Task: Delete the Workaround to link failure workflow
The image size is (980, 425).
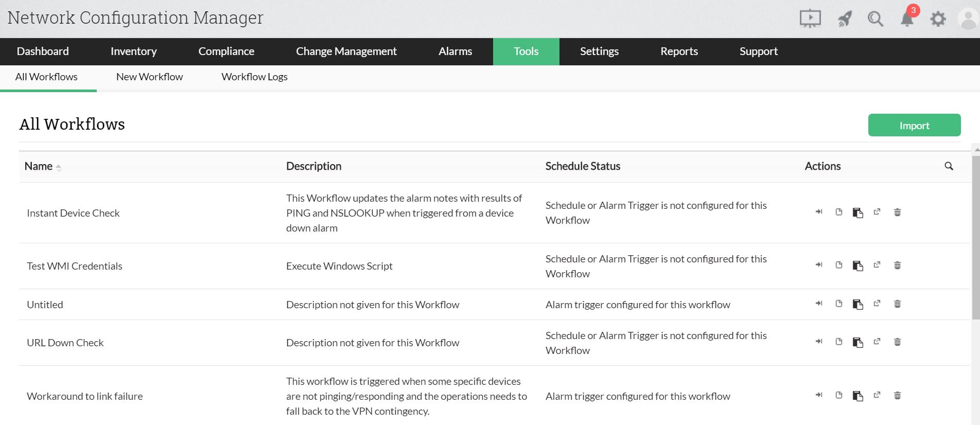Action: click(x=897, y=395)
